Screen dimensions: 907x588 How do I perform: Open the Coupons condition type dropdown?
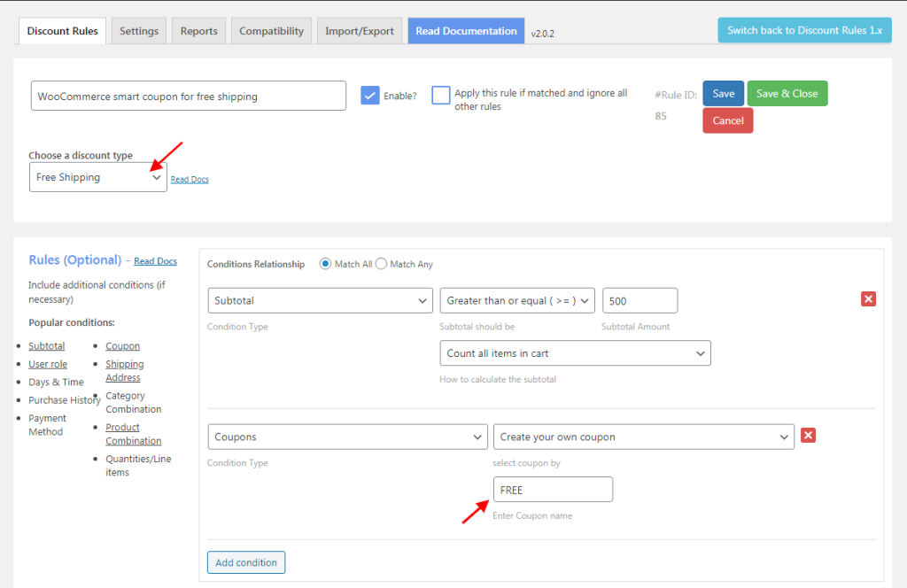point(347,437)
